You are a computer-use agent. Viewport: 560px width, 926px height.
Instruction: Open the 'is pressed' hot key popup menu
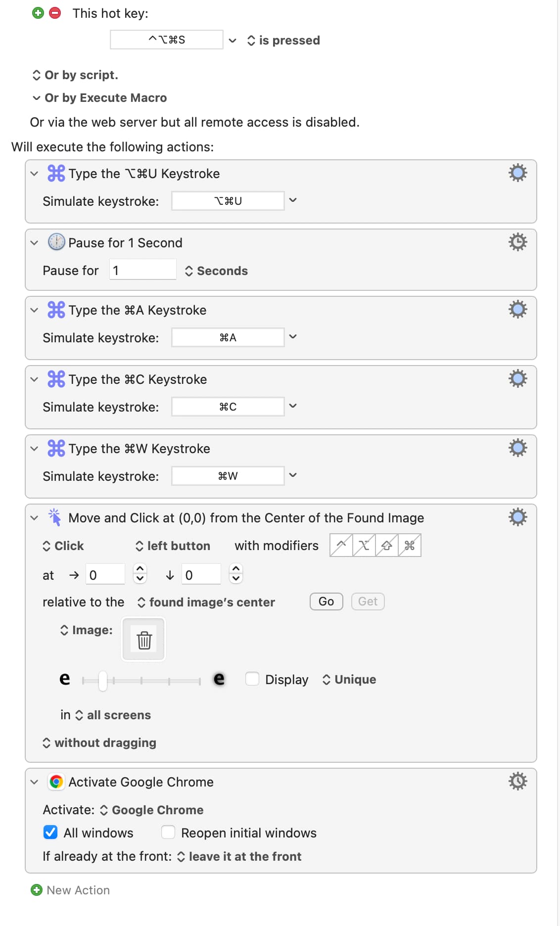[283, 41]
